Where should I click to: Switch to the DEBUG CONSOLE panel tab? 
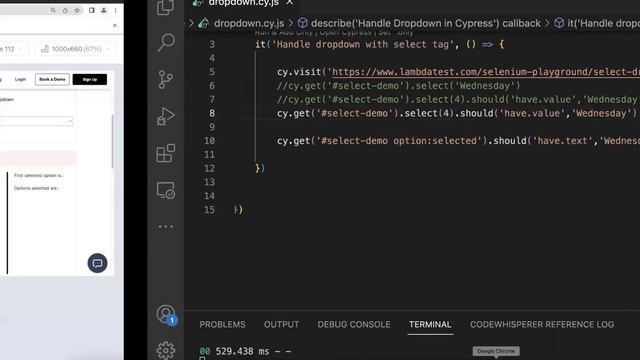[354, 324]
